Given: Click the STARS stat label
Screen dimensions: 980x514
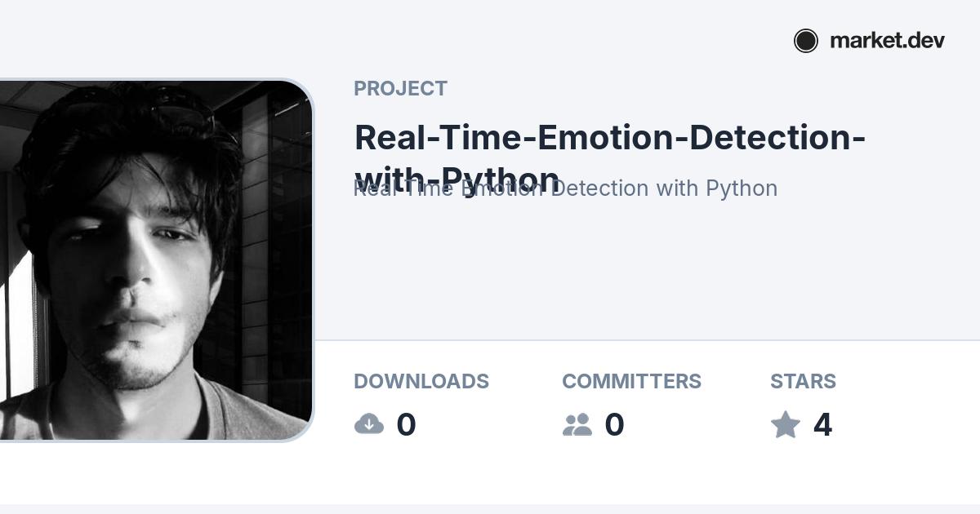Looking at the screenshot, I should click(803, 381).
